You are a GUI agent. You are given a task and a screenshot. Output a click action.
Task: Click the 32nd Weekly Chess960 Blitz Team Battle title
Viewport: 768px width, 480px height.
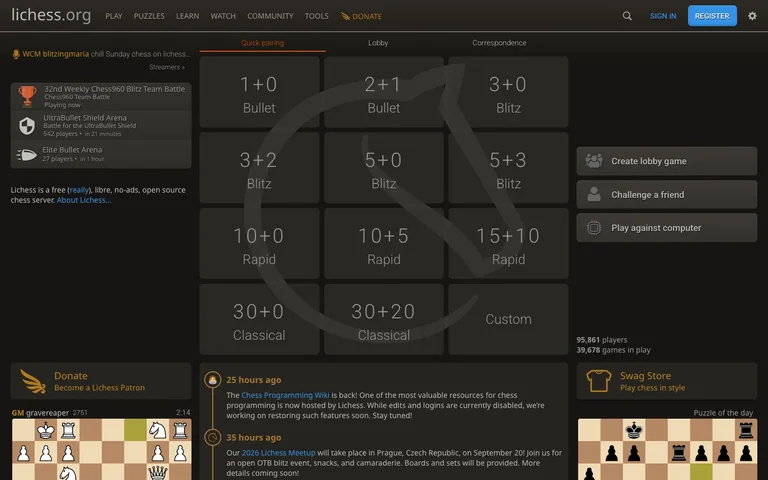click(x=115, y=89)
